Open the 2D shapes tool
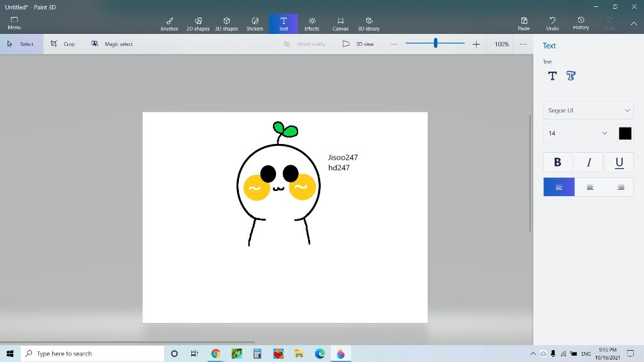644x362 pixels. [x=198, y=24]
